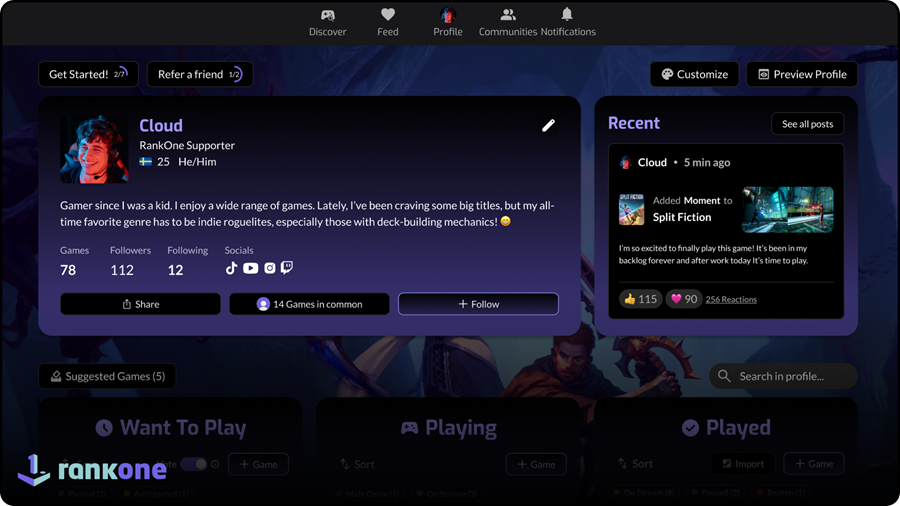Open Cloud's TikTok social link
This screenshot has height=506, width=900.
pos(232,268)
